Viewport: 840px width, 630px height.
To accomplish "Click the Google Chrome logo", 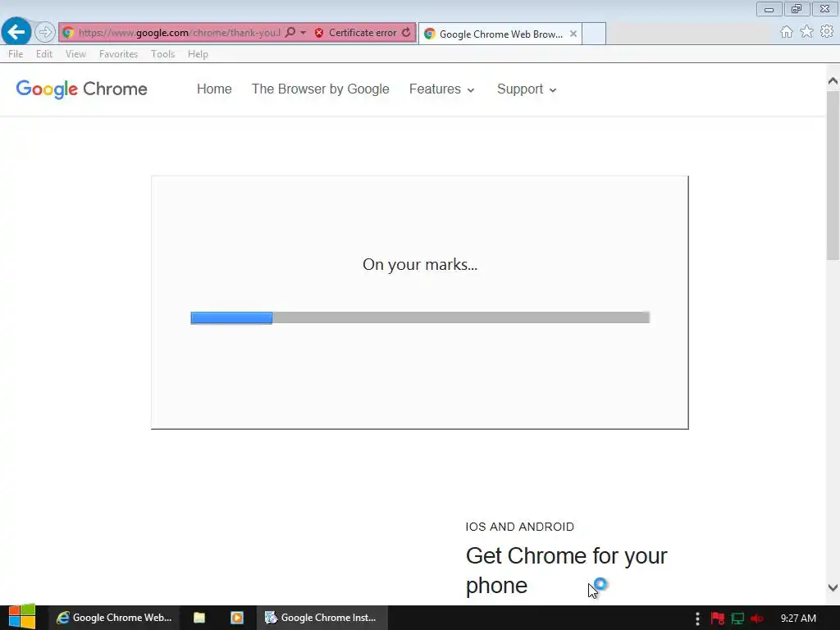I will point(81,89).
